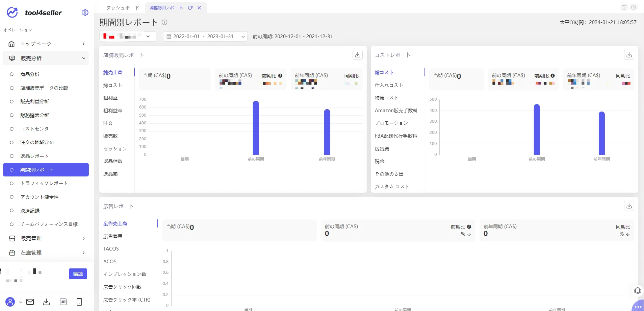Open the download center icon
644x311 pixels.
46,302
